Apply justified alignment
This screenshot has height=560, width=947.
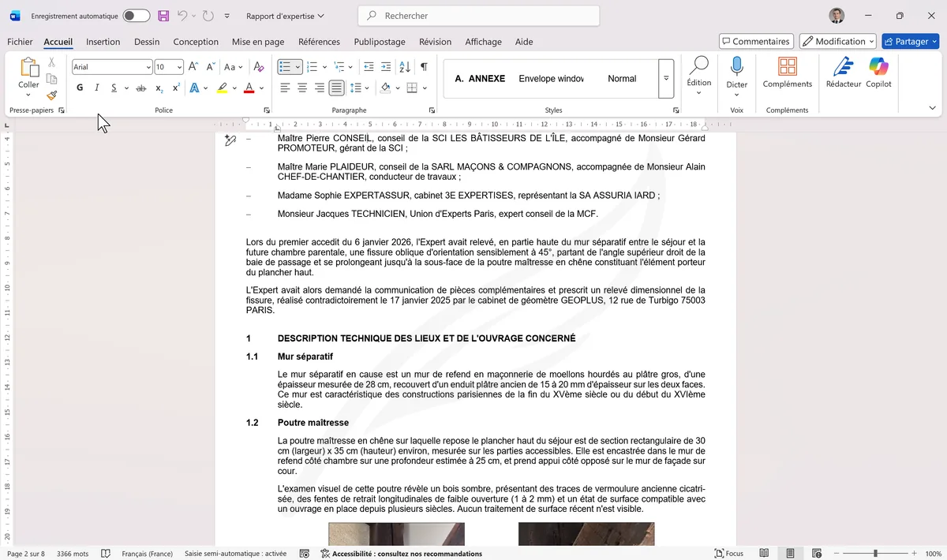click(x=335, y=87)
